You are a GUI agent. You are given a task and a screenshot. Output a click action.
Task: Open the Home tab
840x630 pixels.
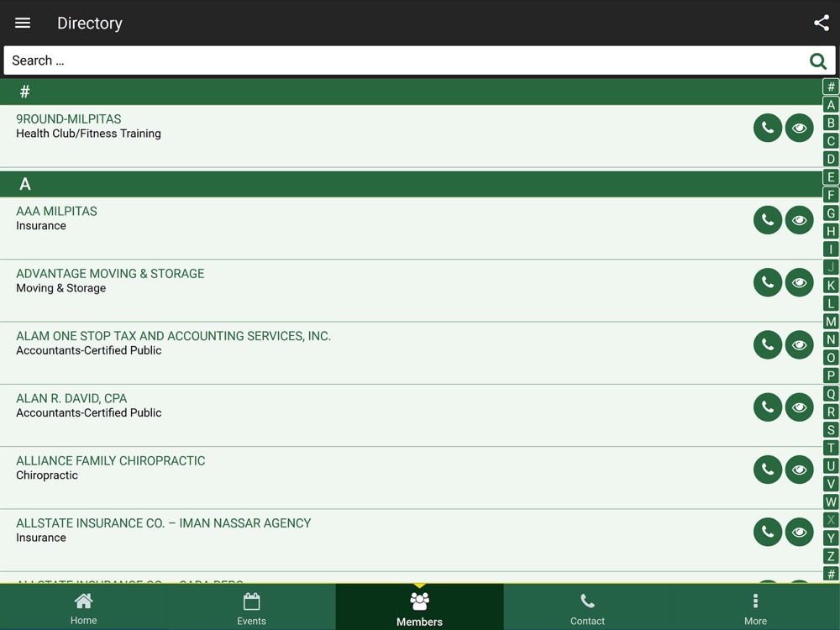coord(83,607)
